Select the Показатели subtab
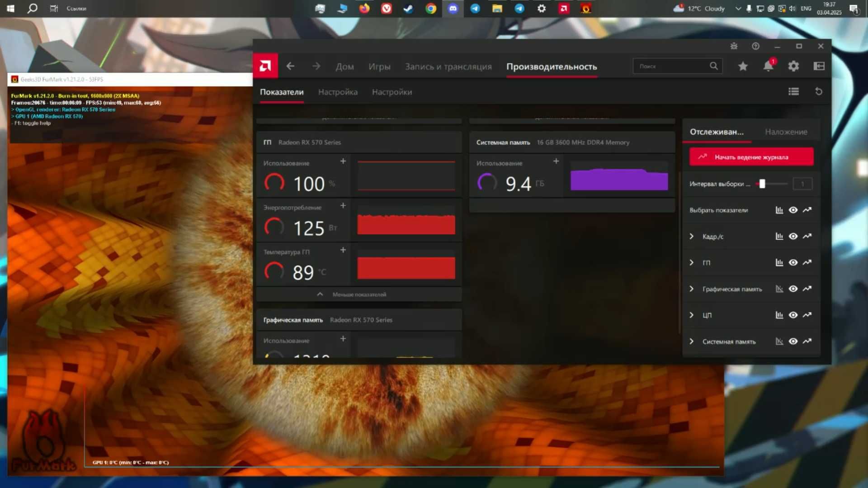This screenshot has height=488, width=868. click(x=282, y=92)
